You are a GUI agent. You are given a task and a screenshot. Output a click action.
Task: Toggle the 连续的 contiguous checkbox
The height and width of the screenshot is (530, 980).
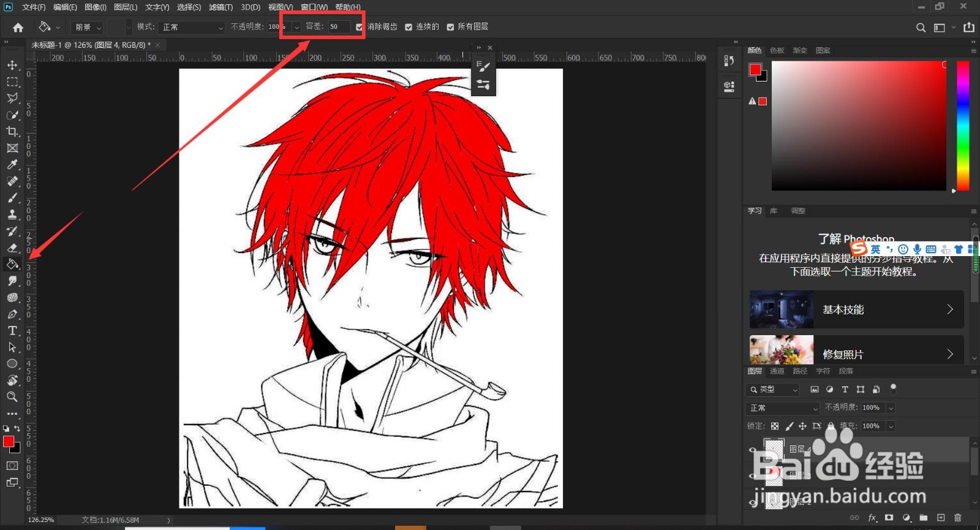(x=409, y=27)
